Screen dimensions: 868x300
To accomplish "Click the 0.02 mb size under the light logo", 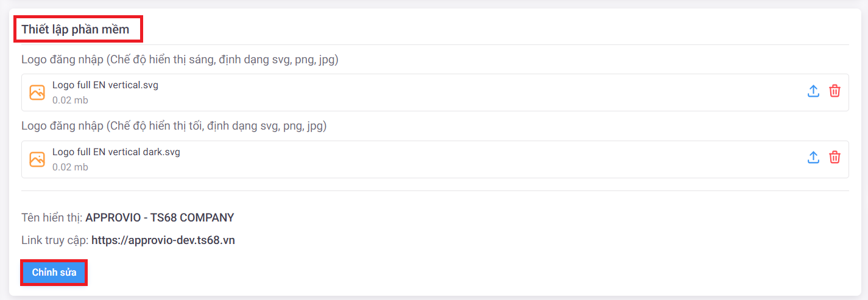I will (70, 100).
